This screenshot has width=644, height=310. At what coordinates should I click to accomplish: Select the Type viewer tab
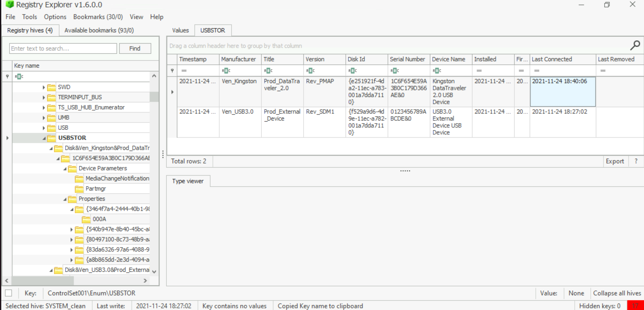tap(188, 181)
